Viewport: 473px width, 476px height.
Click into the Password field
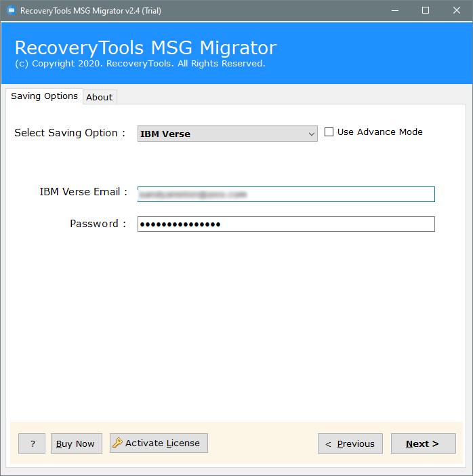[x=286, y=224]
